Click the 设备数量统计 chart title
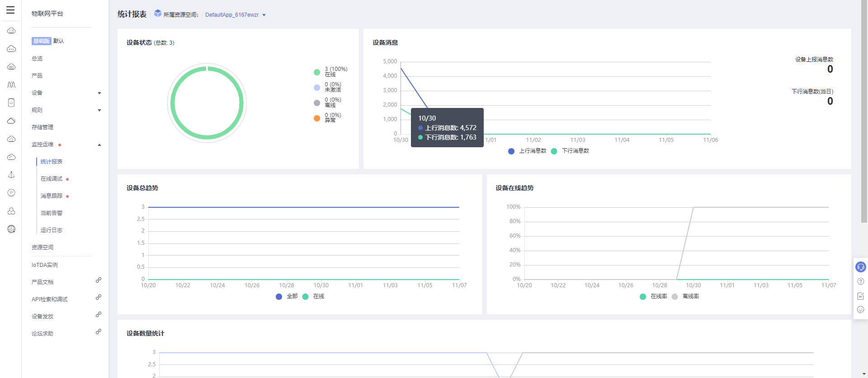This screenshot has width=868, height=378. 146,333
